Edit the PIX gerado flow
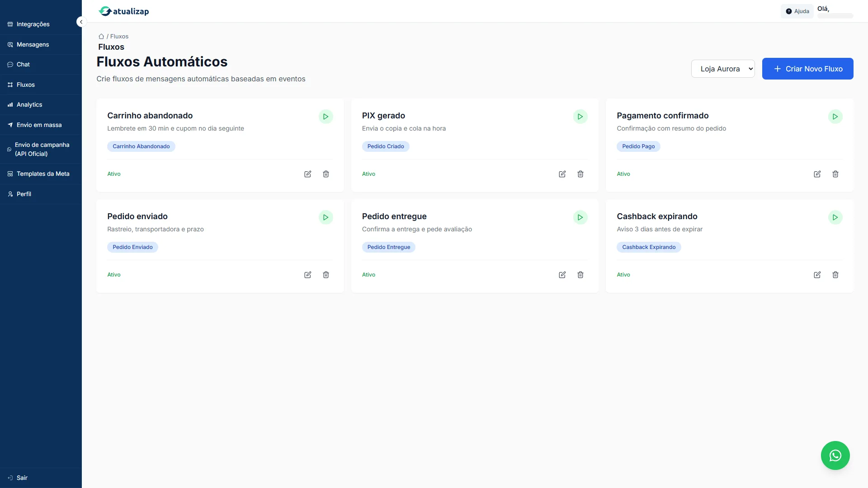Screen dimensions: 868x488 coord(562,174)
